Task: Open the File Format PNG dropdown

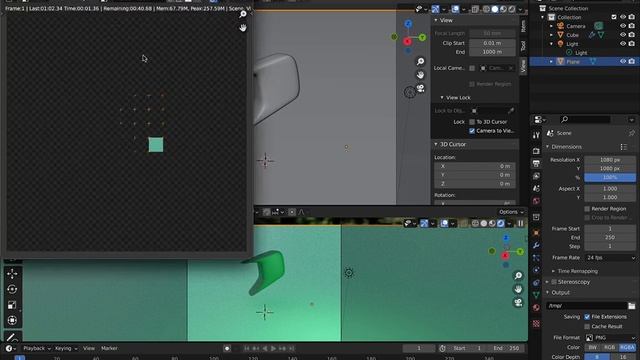Action: coord(611,338)
